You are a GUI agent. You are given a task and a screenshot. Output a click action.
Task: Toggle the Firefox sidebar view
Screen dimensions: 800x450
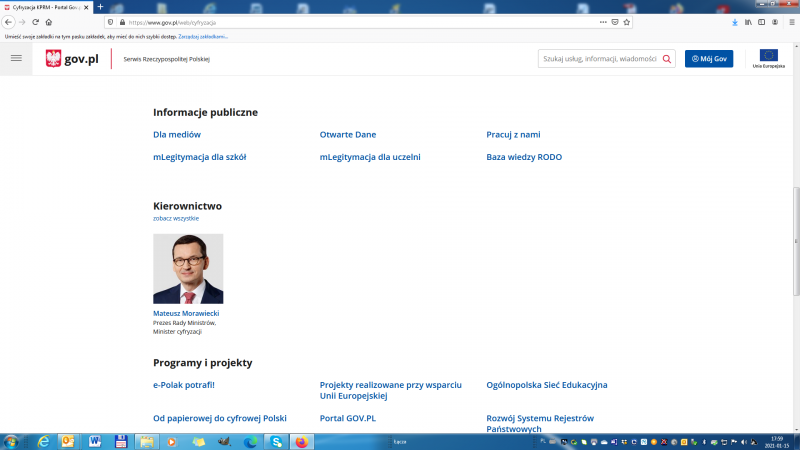click(x=762, y=21)
